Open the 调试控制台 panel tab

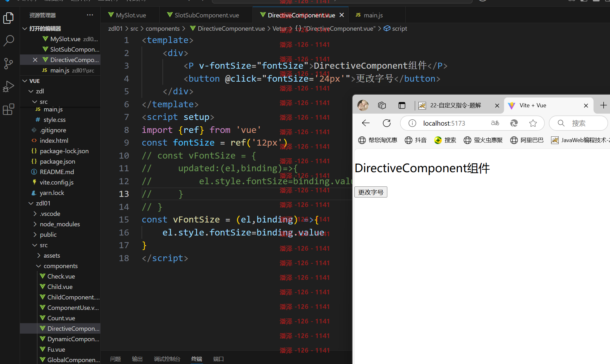167,359
